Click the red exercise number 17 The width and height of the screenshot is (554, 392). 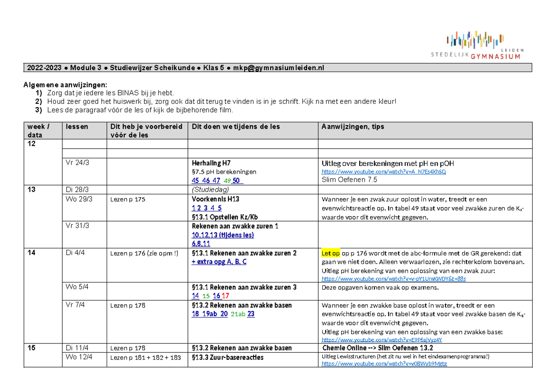coord(226,296)
